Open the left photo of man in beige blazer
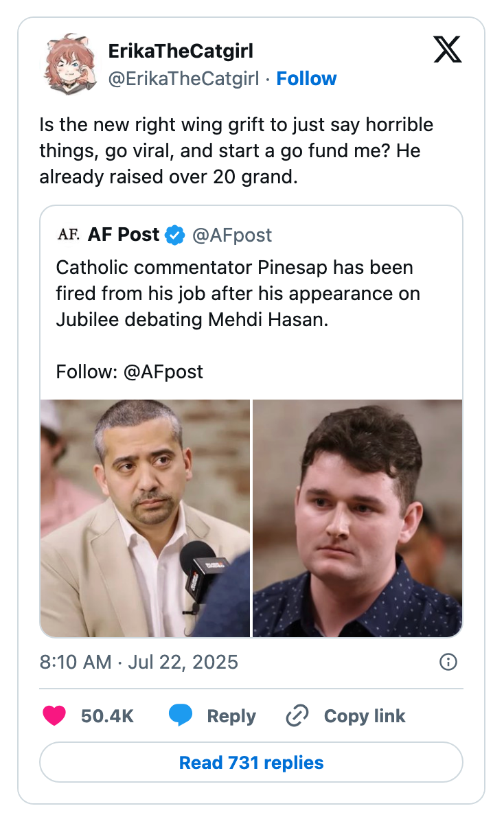 (145, 518)
